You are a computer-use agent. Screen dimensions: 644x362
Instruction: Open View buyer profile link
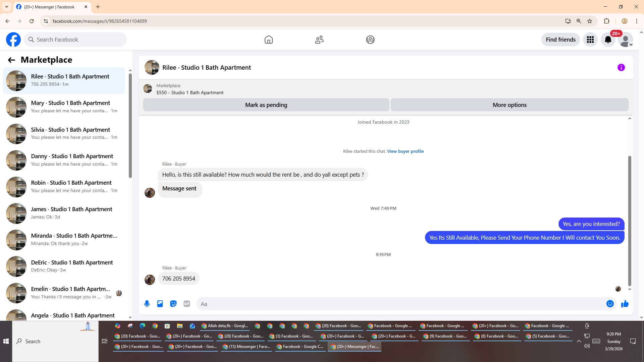(x=406, y=152)
